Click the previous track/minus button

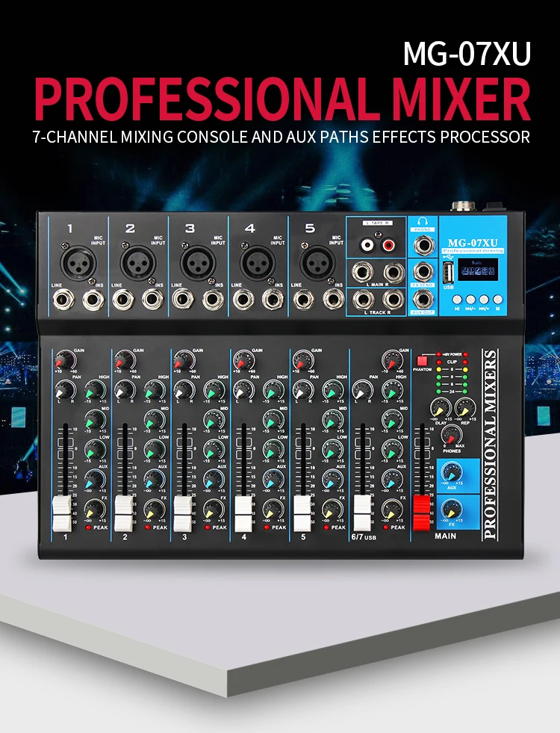coord(471,299)
